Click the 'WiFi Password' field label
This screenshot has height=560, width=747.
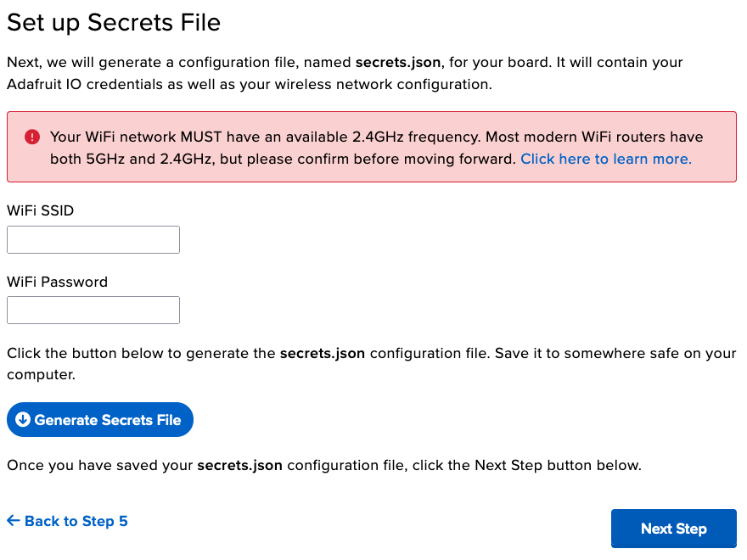tap(57, 282)
